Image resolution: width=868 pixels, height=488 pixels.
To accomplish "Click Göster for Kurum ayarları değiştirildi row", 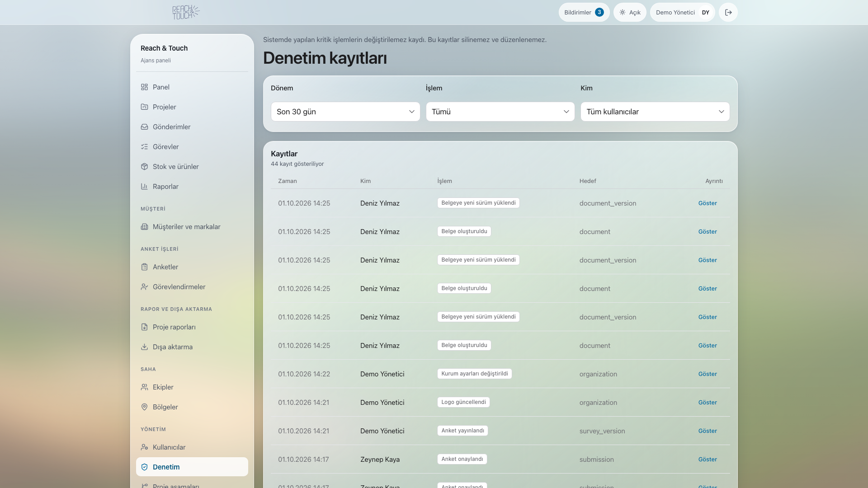I will click(708, 374).
